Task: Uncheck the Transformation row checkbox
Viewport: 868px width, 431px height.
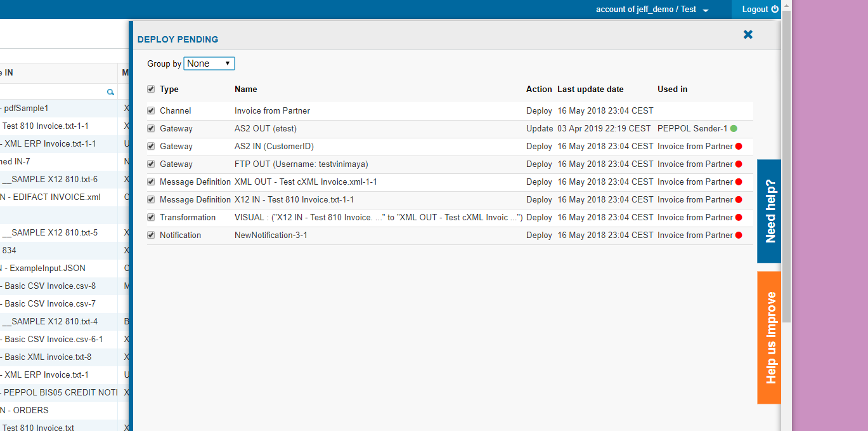Action: [151, 217]
